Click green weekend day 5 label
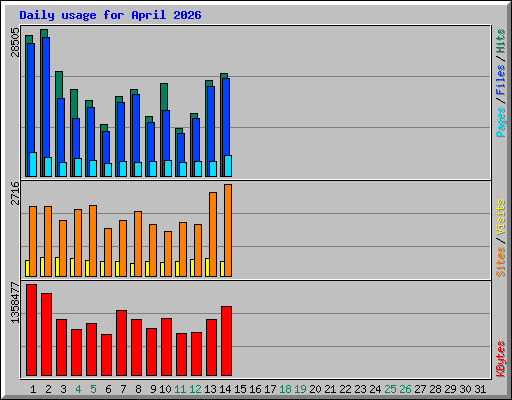512x400 pixels. pyautogui.click(x=93, y=389)
